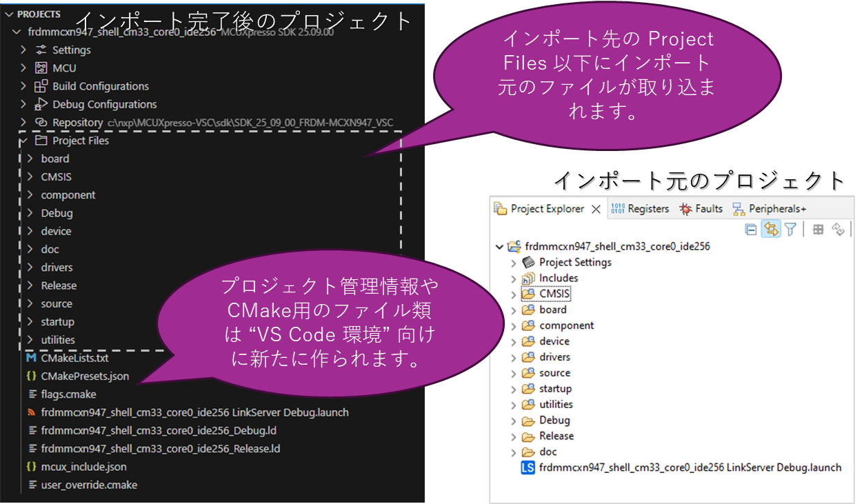The height and width of the screenshot is (504, 864).
Task: Click the MCU chip icon in the projects tree
Action: (x=41, y=68)
